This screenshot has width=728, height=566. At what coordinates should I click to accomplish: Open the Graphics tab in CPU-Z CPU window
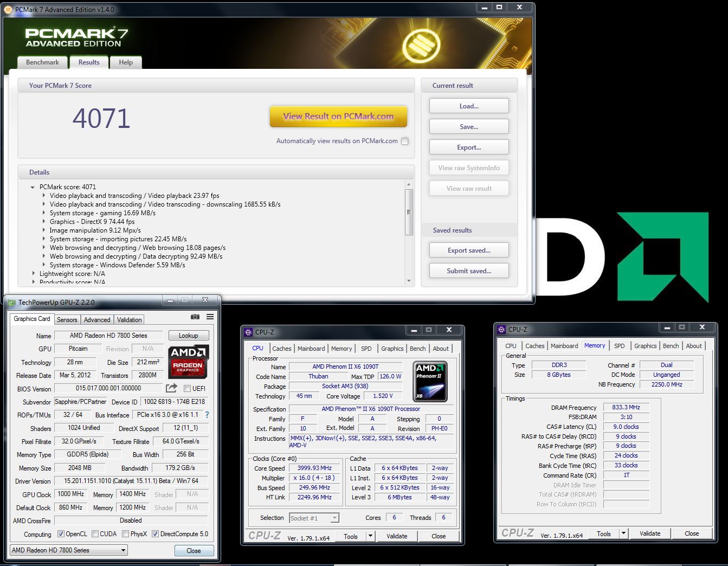tap(392, 349)
